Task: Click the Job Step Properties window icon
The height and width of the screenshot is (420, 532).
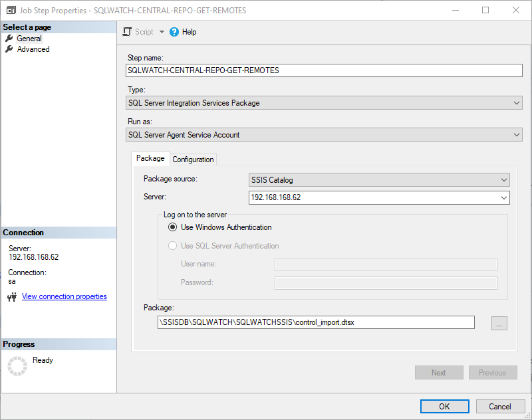Action: [11, 11]
